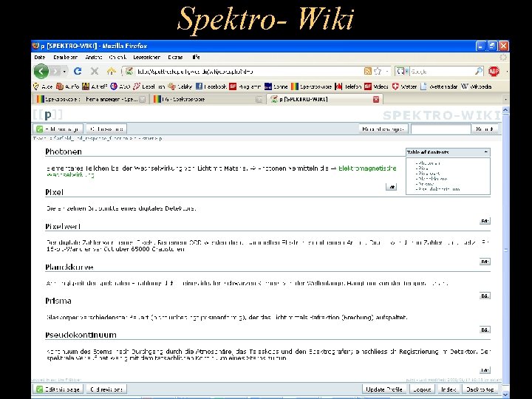Viewport: 532px width, 399px height.
Task: Click the page scrollbar down arrow
Action: coord(505,395)
